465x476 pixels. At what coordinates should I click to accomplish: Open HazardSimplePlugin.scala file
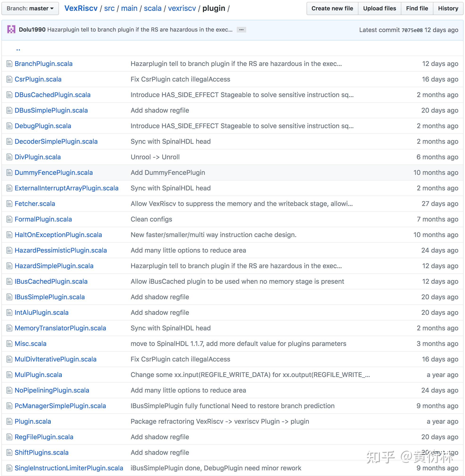[54, 266]
